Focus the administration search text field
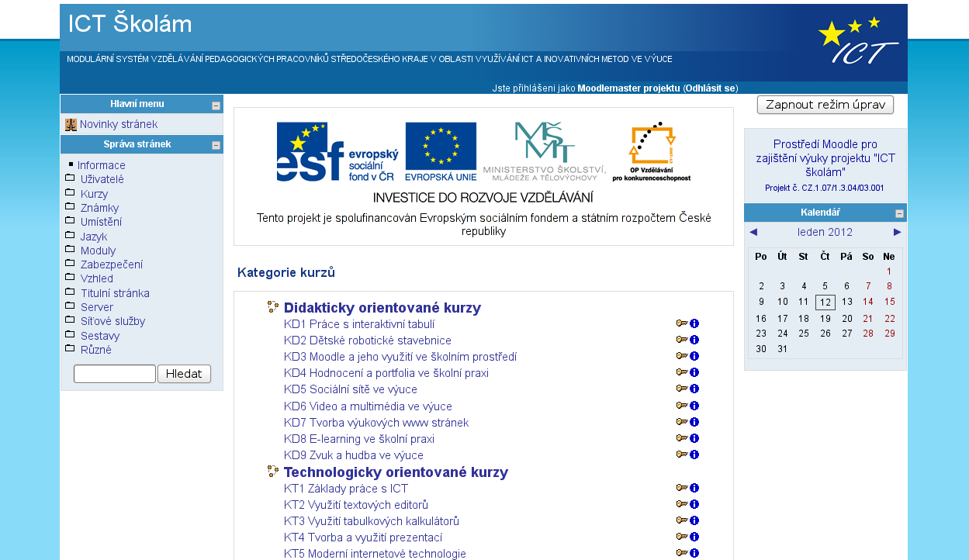 tap(115, 374)
